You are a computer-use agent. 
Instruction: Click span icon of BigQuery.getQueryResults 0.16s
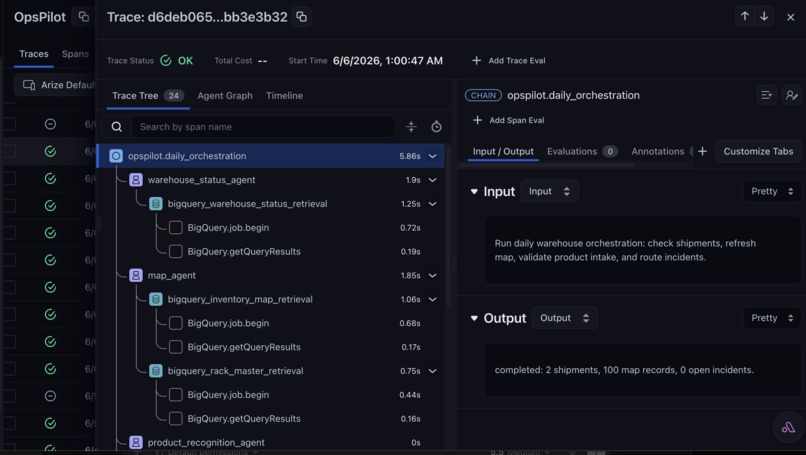176,418
